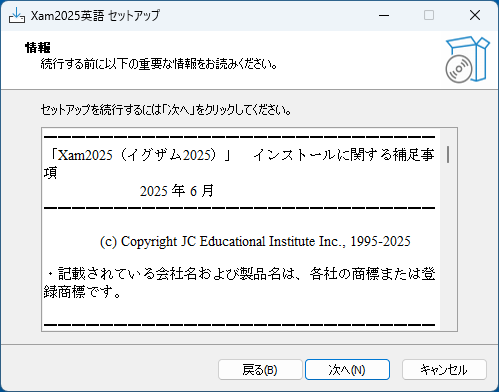The image size is (499, 392).
Task: Click the 「Xam2025（イグザム2025）」 heading line
Action: tap(239, 163)
